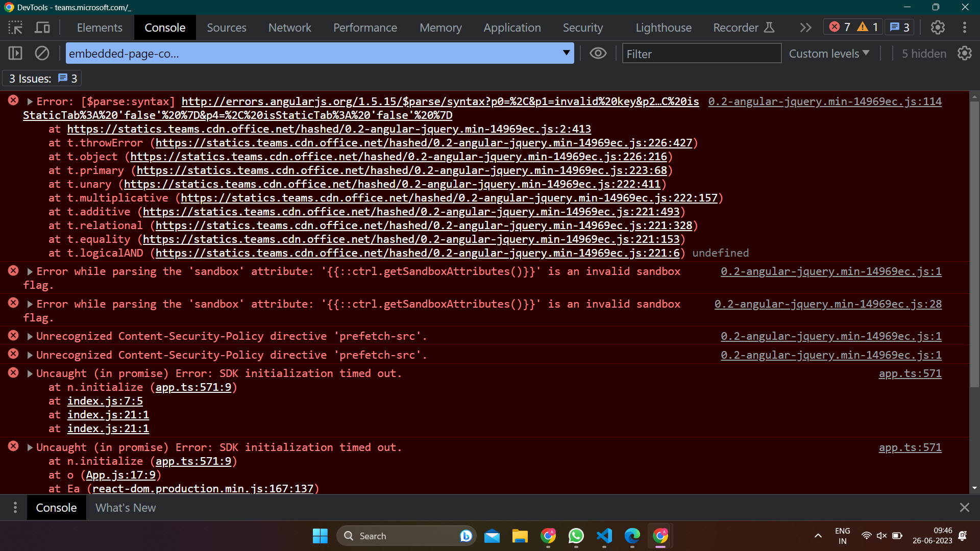The image size is (980, 551).
Task: Expand the $parse:syntax error entry
Action: coord(30,102)
